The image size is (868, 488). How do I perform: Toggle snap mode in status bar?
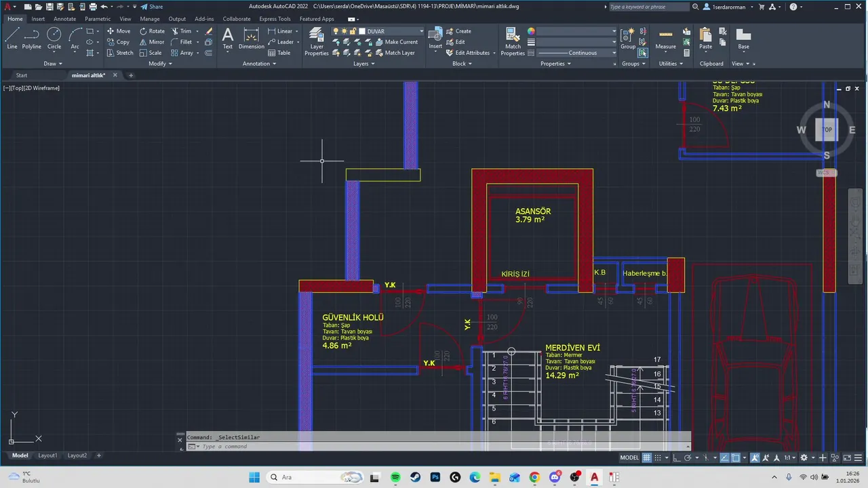click(x=658, y=457)
